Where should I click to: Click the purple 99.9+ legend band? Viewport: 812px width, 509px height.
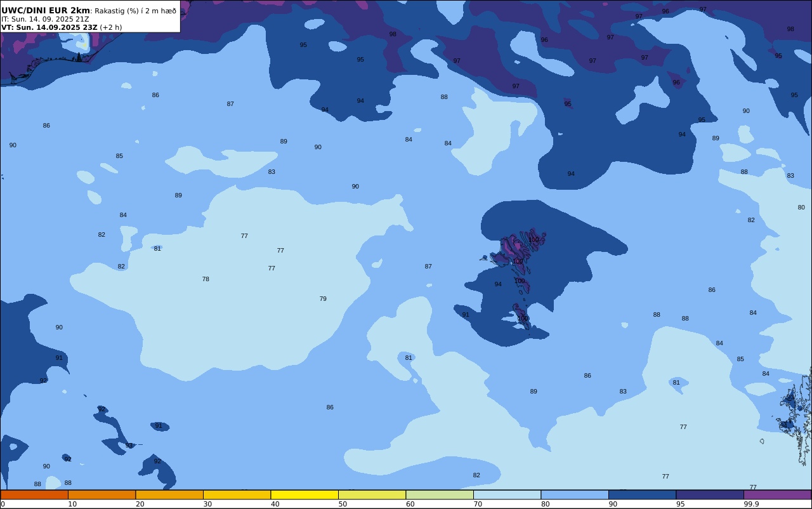tap(777, 494)
